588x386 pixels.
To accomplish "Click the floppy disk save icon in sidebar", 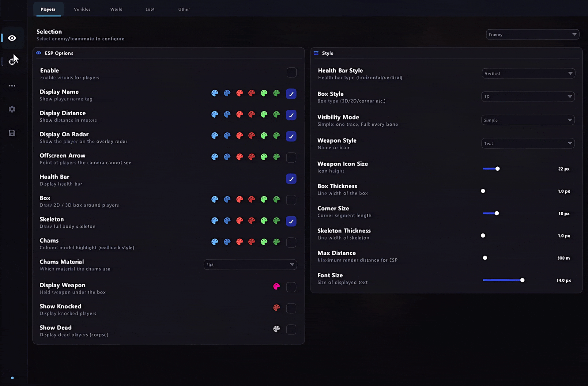I will click(12, 133).
